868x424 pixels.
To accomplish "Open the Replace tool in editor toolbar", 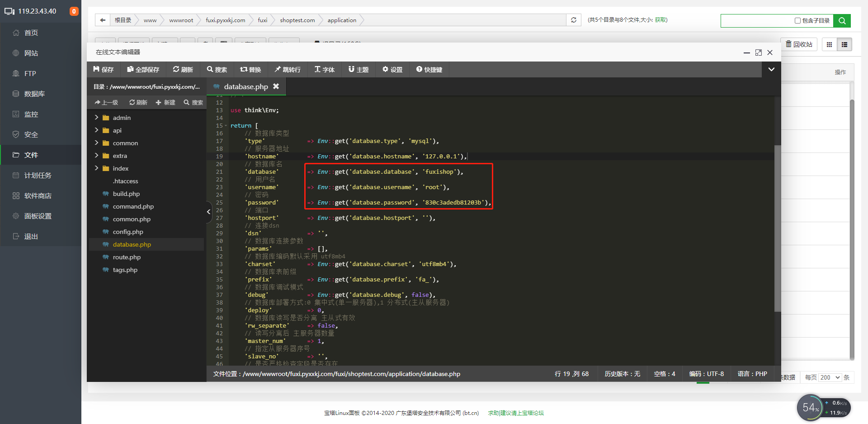I will click(x=250, y=69).
